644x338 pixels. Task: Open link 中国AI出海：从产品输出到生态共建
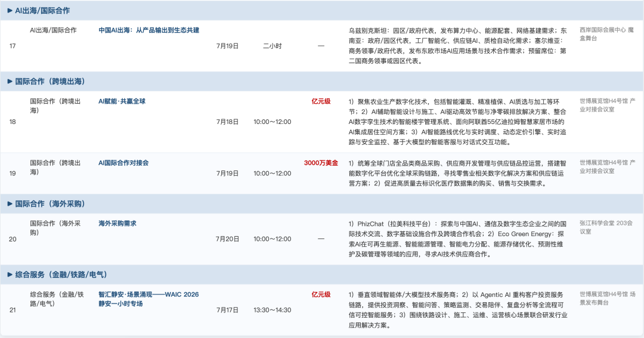point(148,30)
